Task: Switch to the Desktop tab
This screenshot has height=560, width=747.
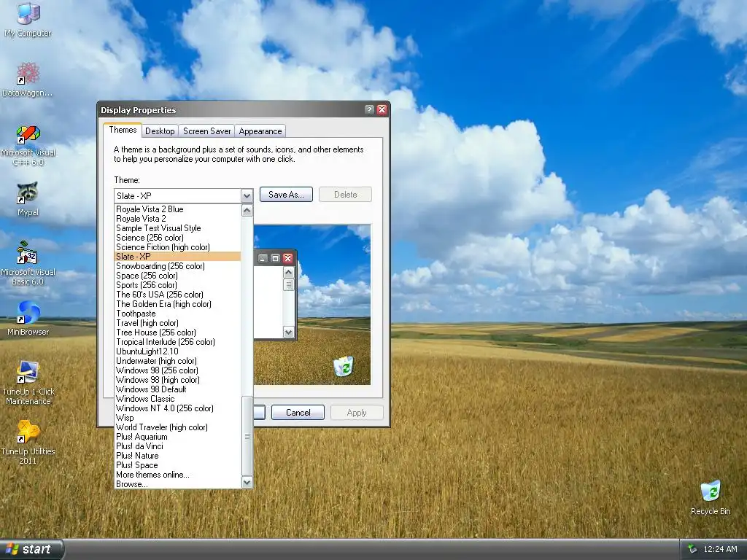Action: [x=160, y=131]
